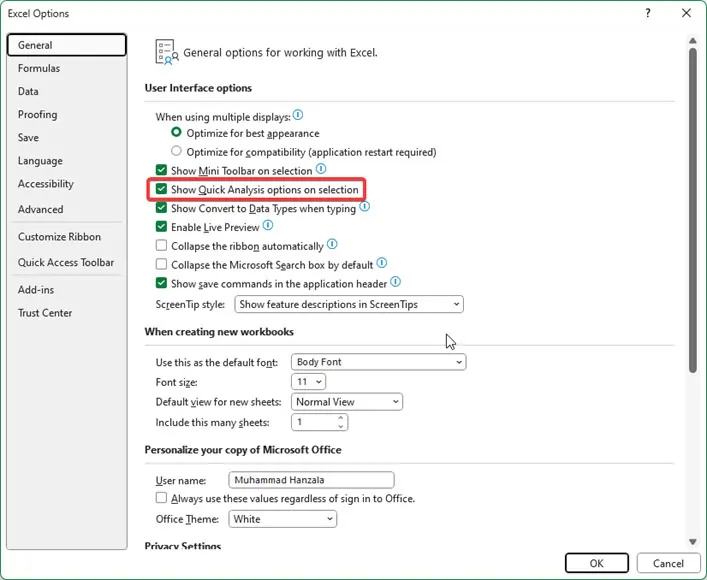
Task: Click the scrollbar down arrow
Action: (x=693, y=542)
